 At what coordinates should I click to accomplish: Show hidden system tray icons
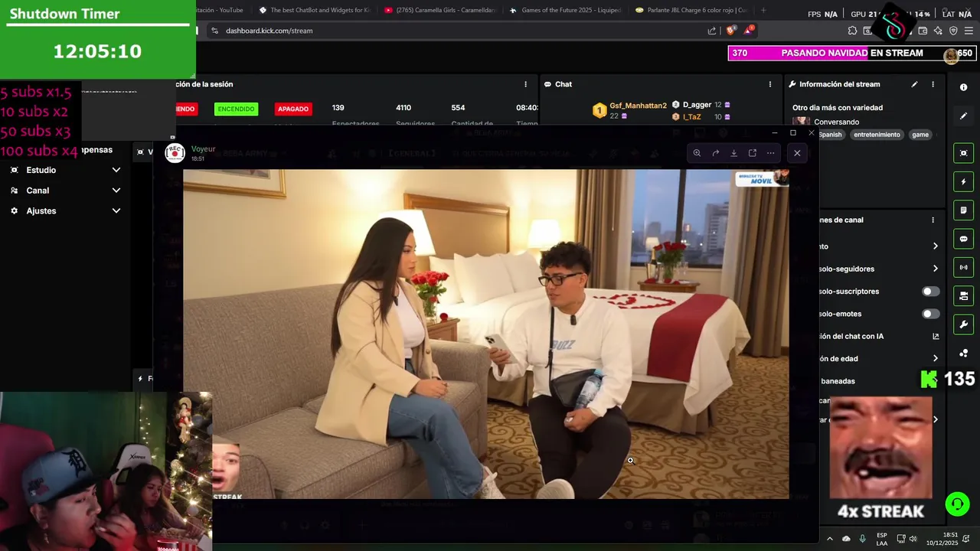tap(829, 539)
